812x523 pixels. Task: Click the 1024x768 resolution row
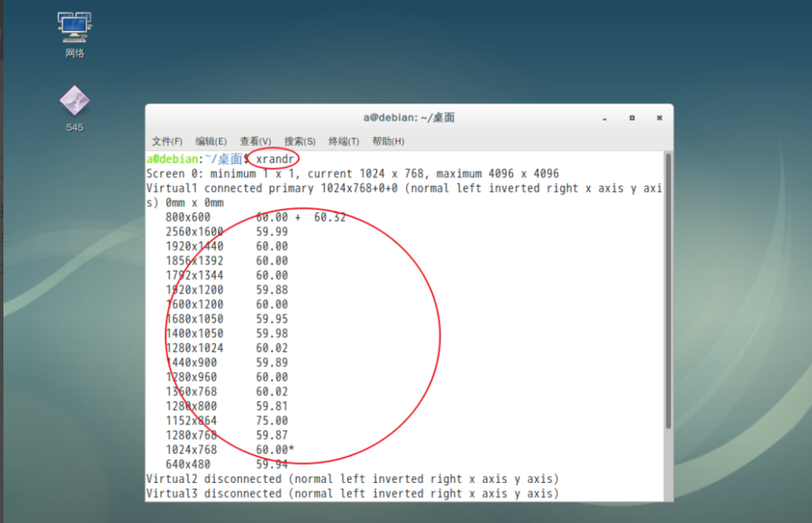230,449
